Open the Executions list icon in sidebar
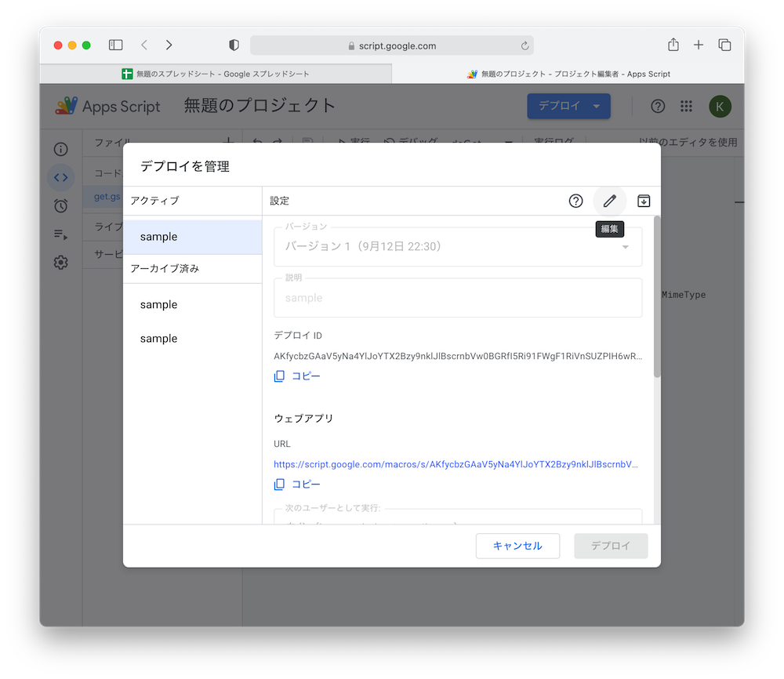 coord(61,234)
